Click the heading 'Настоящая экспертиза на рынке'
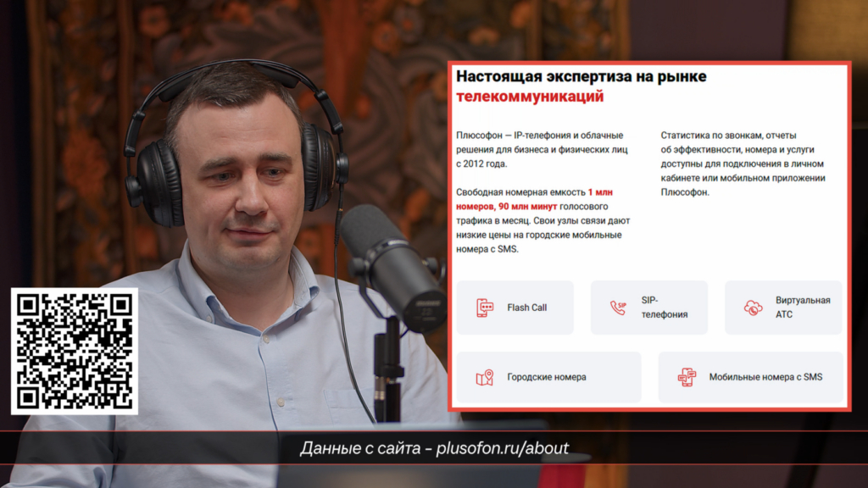The image size is (868, 488). [x=581, y=76]
